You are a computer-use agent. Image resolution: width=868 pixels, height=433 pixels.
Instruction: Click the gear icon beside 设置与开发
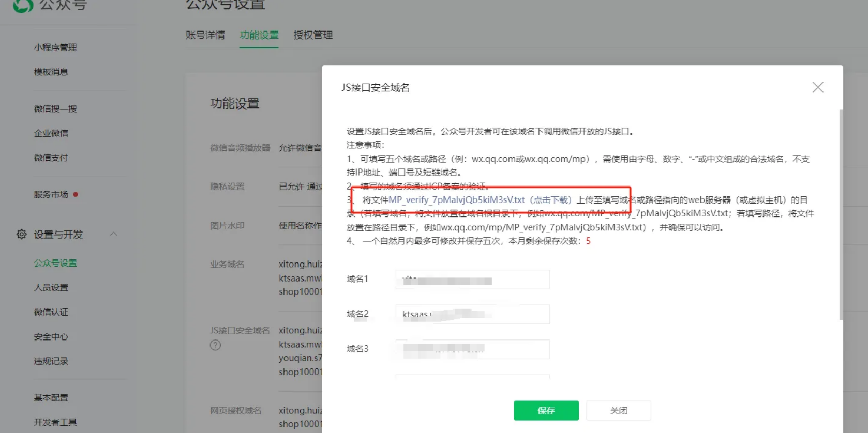click(x=21, y=234)
